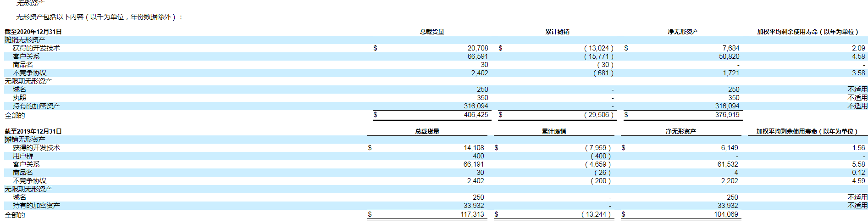The height and width of the screenshot is (224, 868).
Task: Select '总载货量' header in the 2019 table
Action: 427,131
